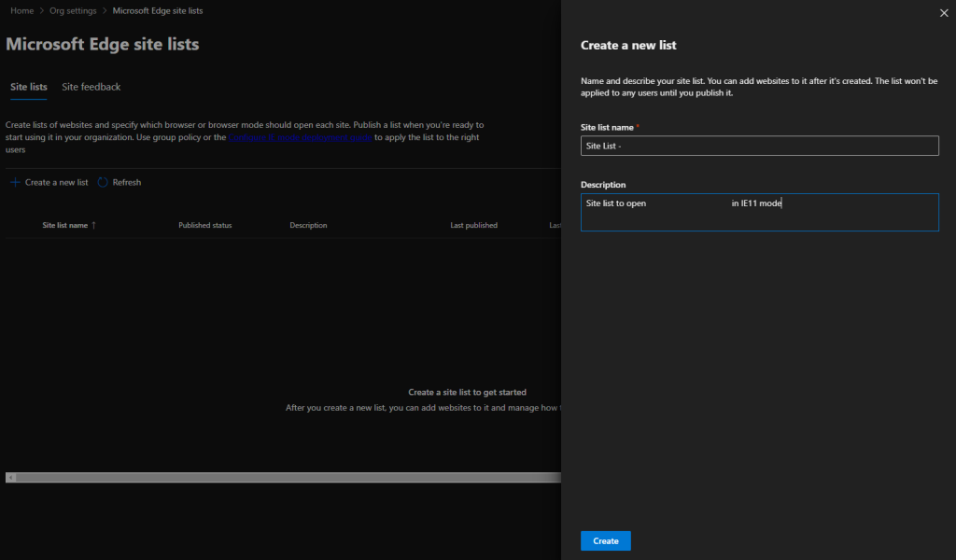
Task: Click the Refresh command label
Action: [x=127, y=182]
